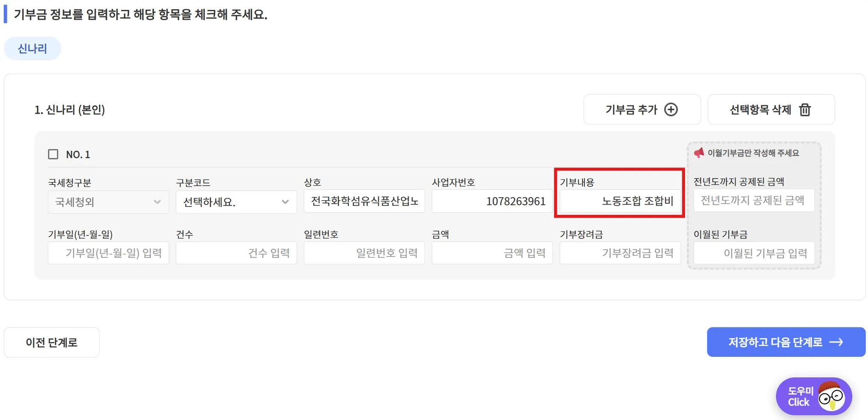Viewport: 868px width, 420px height.
Task: Open the 도우미 Click helper mascot
Action: (814, 397)
